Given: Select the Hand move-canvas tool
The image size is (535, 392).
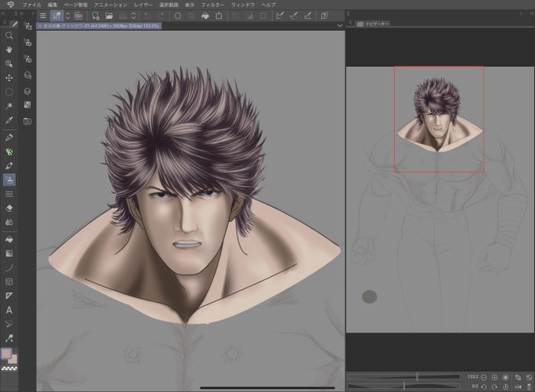Looking at the screenshot, I should (9, 50).
